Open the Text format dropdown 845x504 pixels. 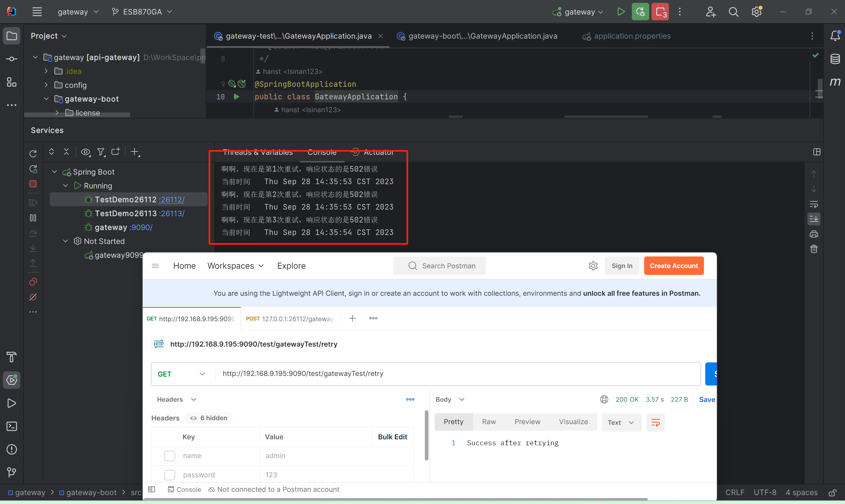pos(621,422)
